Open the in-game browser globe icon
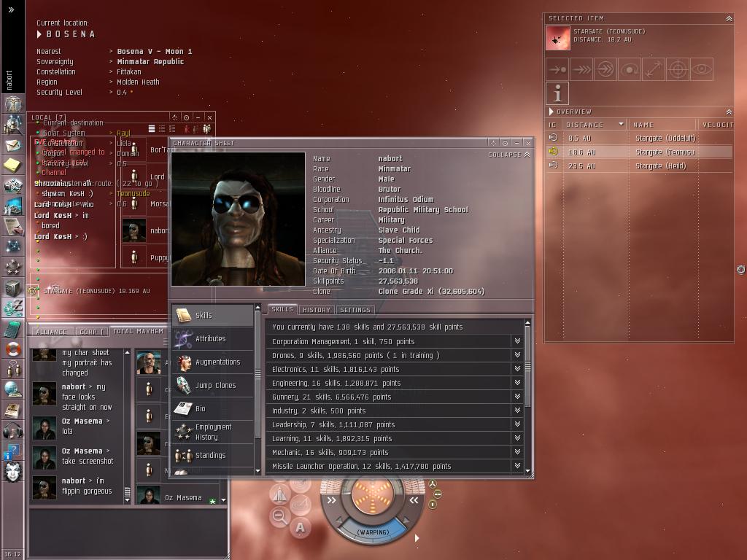This screenshot has width=747, height=560. (x=13, y=389)
